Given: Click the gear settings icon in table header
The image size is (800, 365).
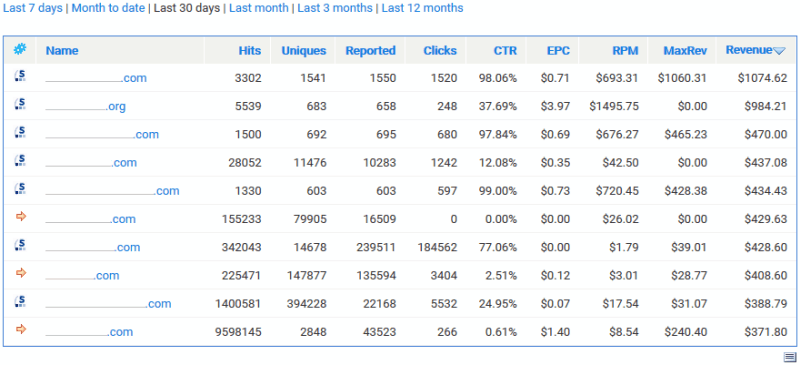Looking at the screenshot, I should point(20,50).
